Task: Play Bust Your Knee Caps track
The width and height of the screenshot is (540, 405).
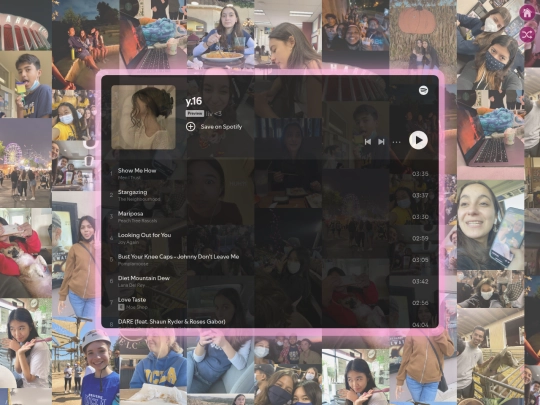Action: (x=178, y=257)
